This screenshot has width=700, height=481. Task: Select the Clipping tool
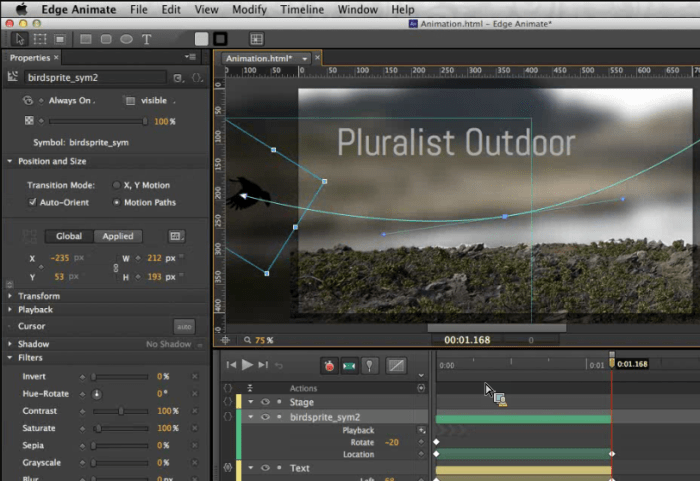(60, 39)
